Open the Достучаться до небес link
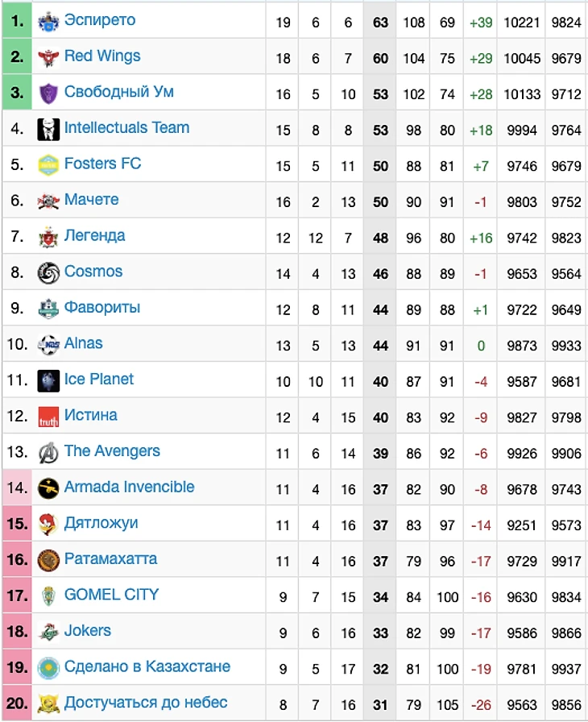This screenshot has height=722, width=588. coord(145,703)
